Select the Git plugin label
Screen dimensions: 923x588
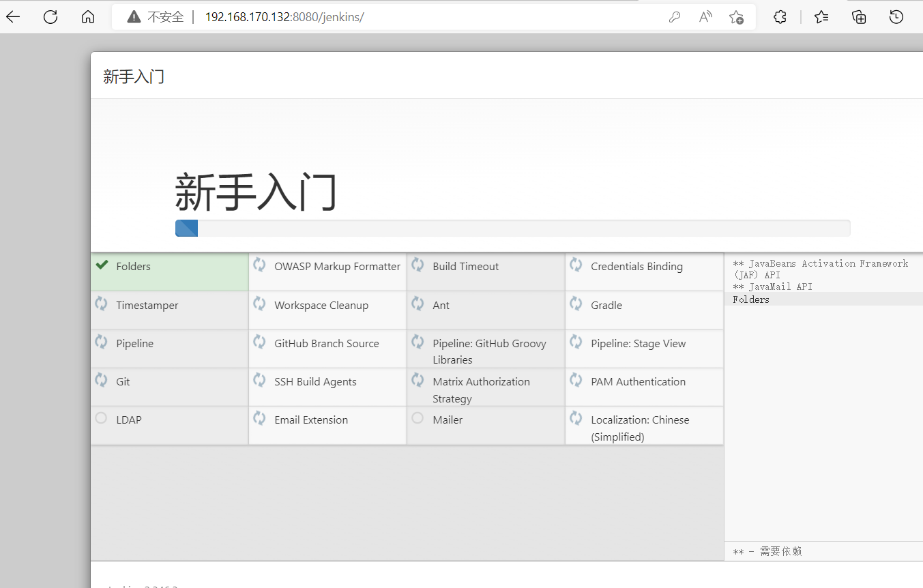pyautogui.click(x=123, y=382)
